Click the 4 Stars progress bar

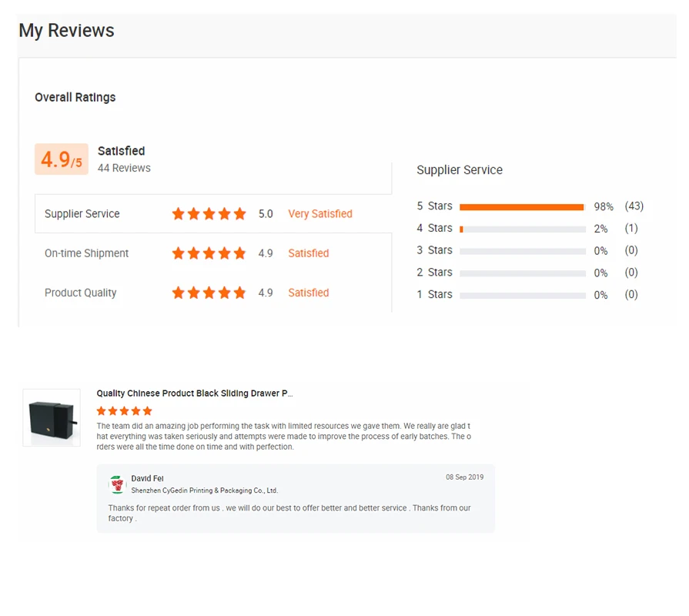pyautogui.click(x=523, y=229)
